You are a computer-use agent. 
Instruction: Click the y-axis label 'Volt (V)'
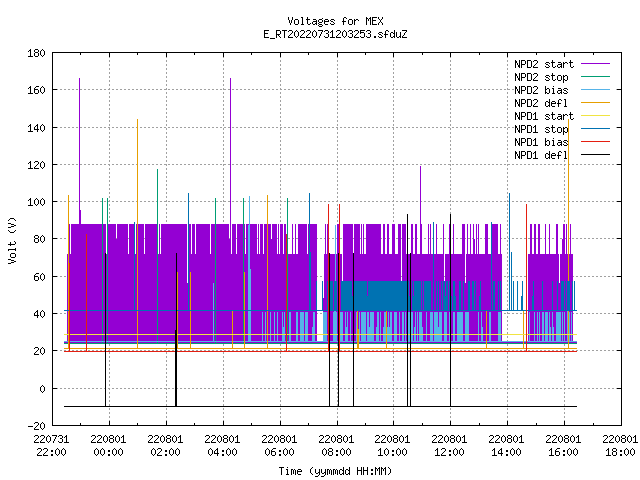pos(13,240)
